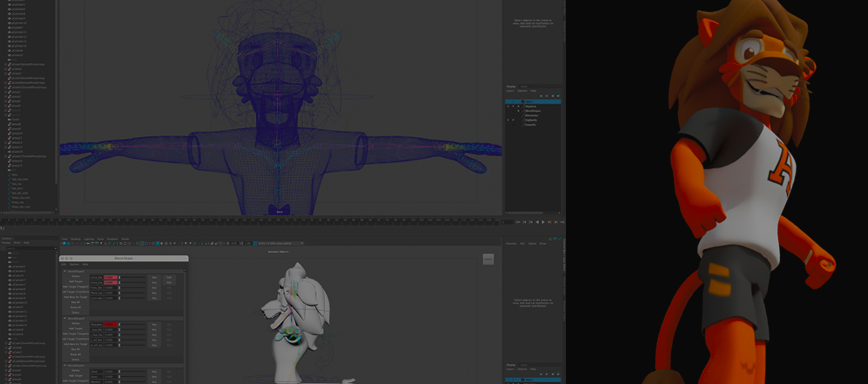The width and height of the screenshot is (868, 384).
Task: Open the Options menu in Blend Shape window
Action: click(x=74, y=264)
